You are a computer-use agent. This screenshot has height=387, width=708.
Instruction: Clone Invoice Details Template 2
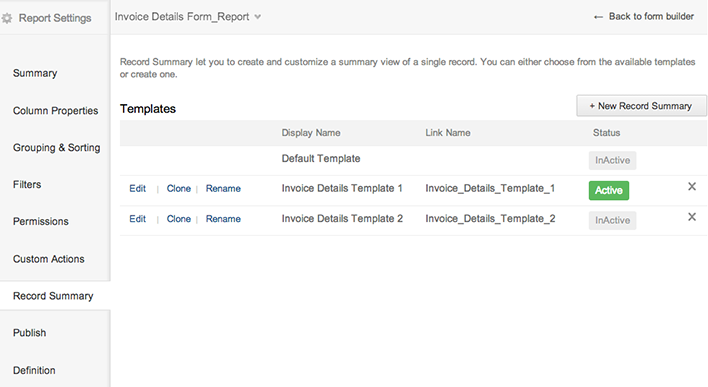point(179,219)
